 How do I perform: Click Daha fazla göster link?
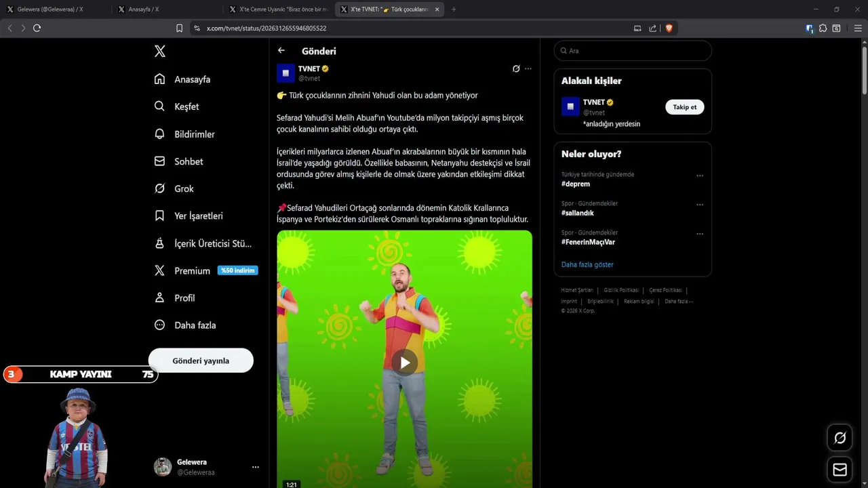click(587, 264)
